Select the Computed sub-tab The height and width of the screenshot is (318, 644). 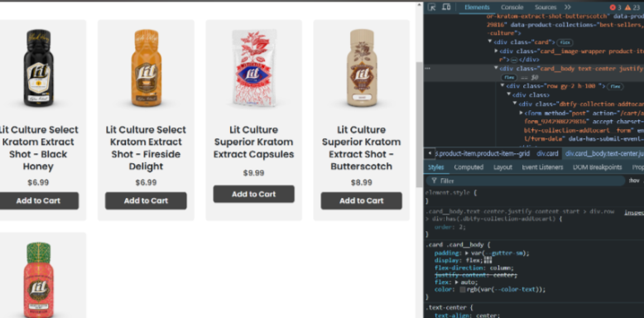coord(469,167)
